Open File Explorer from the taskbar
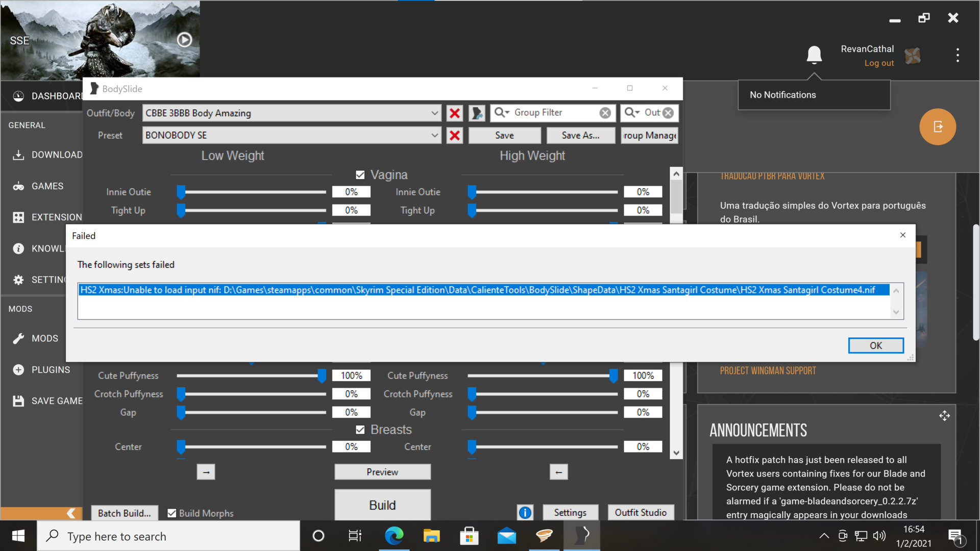Screen dimensions: 980x551 (431, 536)
